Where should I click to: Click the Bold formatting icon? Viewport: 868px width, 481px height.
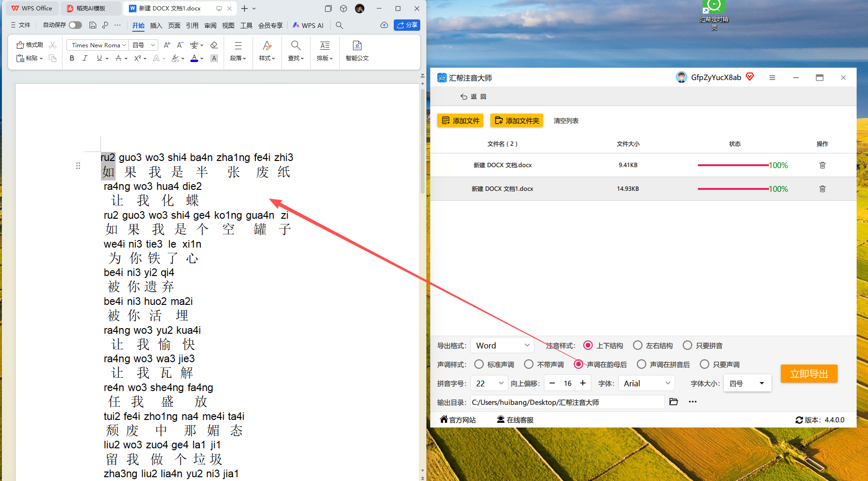[72, 58]
